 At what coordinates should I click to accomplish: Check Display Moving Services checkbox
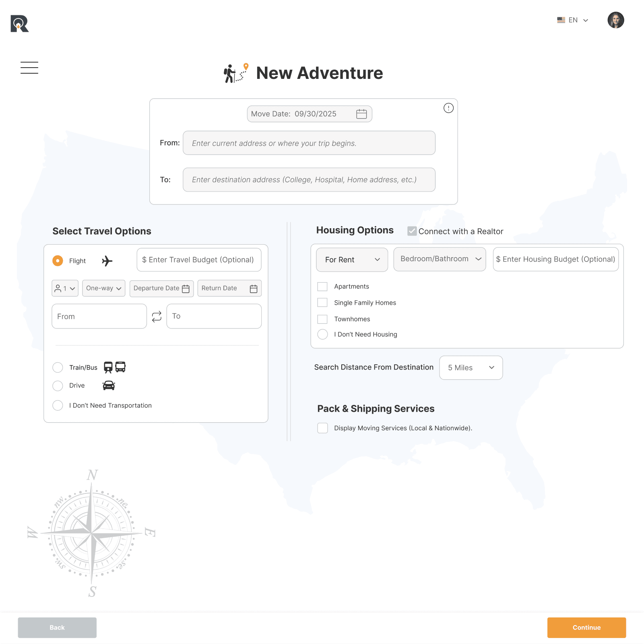click(x=322, y=428)
